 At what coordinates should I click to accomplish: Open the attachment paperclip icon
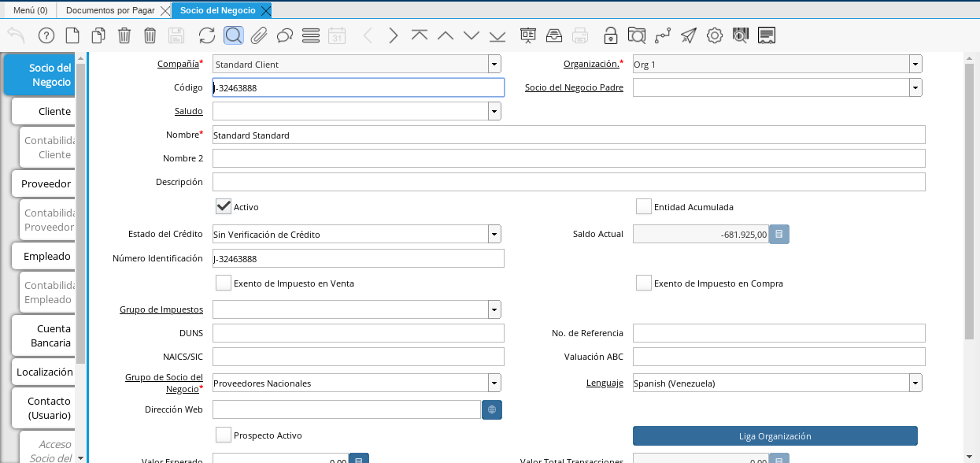tap(259, 35)
